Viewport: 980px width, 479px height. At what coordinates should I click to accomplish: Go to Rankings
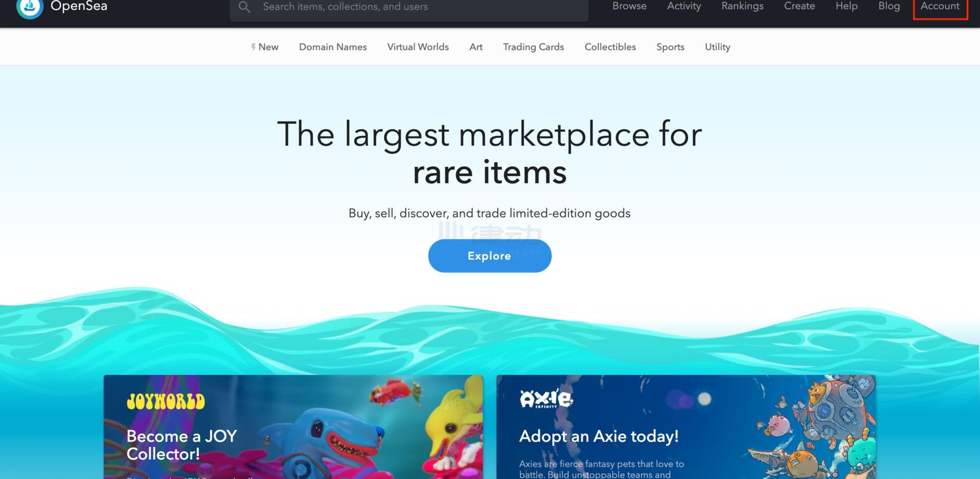point(742,6)
